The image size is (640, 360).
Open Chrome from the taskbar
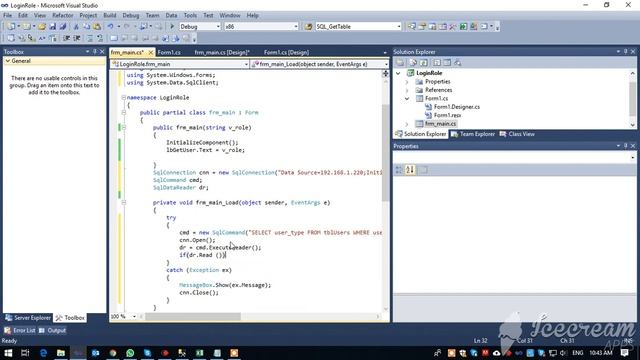pyautogui.click(x=113, y=353)
